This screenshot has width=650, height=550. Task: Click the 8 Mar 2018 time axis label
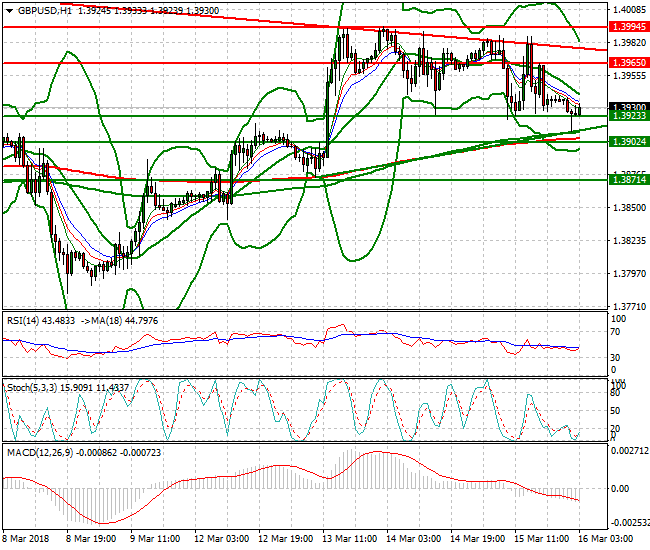26,539
